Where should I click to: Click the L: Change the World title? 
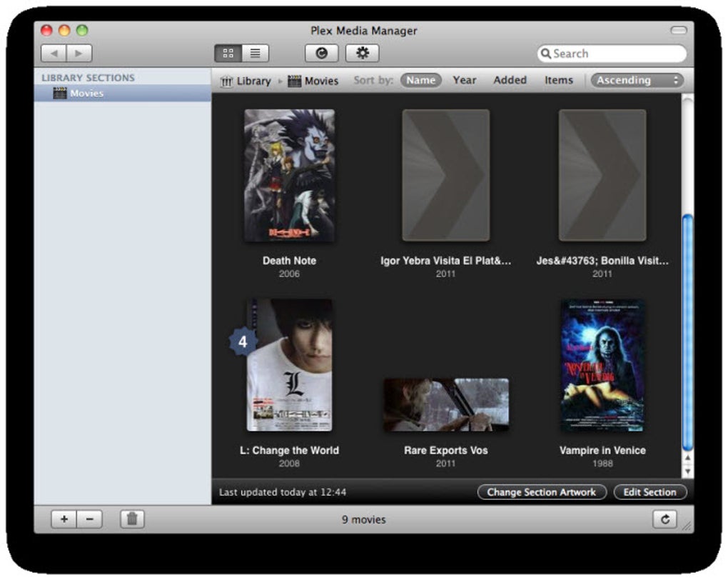pos(289,450)
